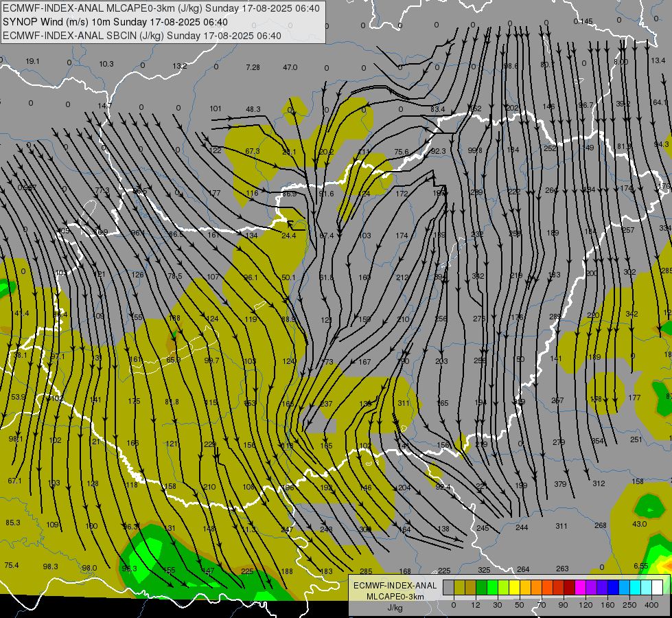Click the 400 tick label on the color scale
Screen dimensions: 672x618
pyautogui.click(x=651, y=605)
